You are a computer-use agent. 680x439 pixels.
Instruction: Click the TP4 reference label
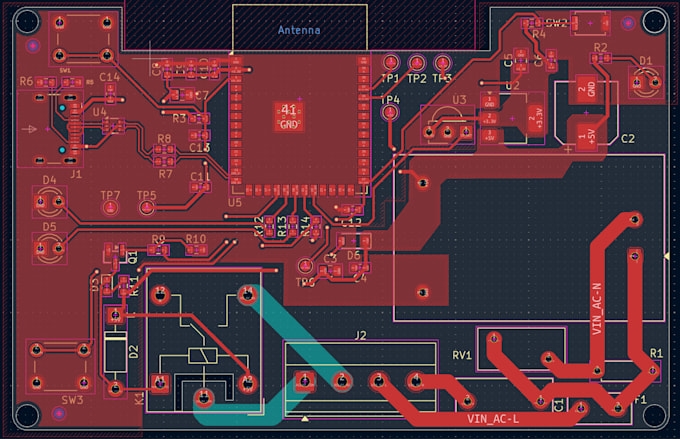pyautogui.click(x=390, y=100)
